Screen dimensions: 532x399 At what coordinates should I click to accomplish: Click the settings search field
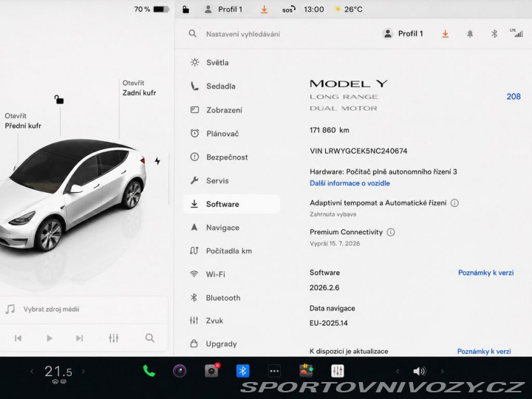(243, 34)
